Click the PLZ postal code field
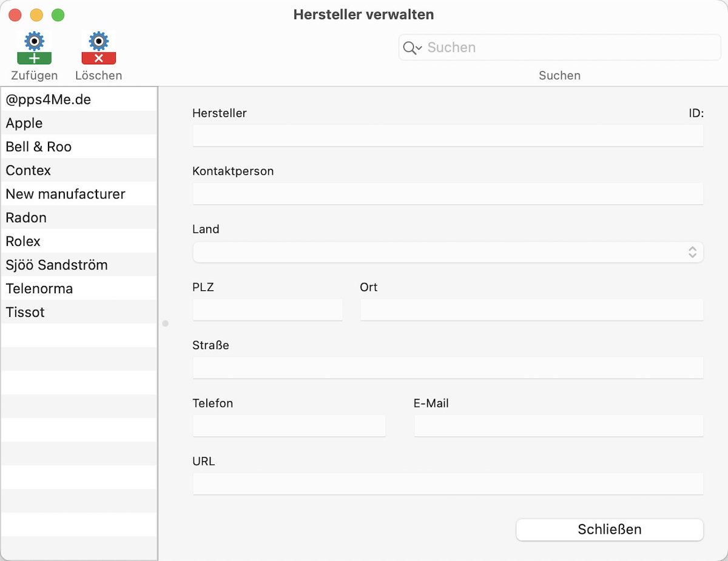The width and height of the screenshot is (728, 561). [x=268, y=310]
